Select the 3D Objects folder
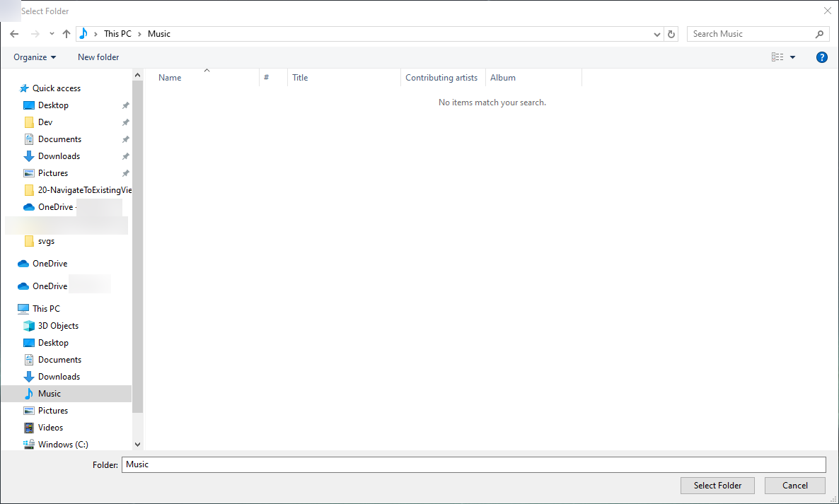The image size is (839, 504). pyautogui.click(x=57, y=325)
